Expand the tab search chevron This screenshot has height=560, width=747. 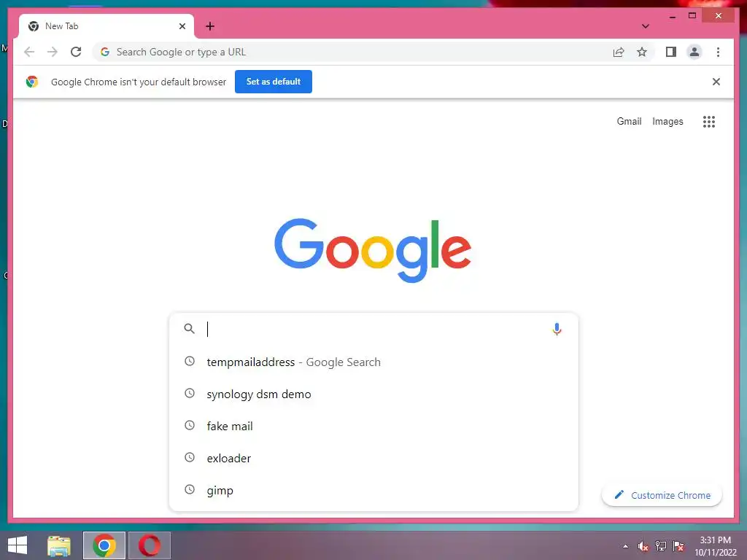click(x=646, y=26)
